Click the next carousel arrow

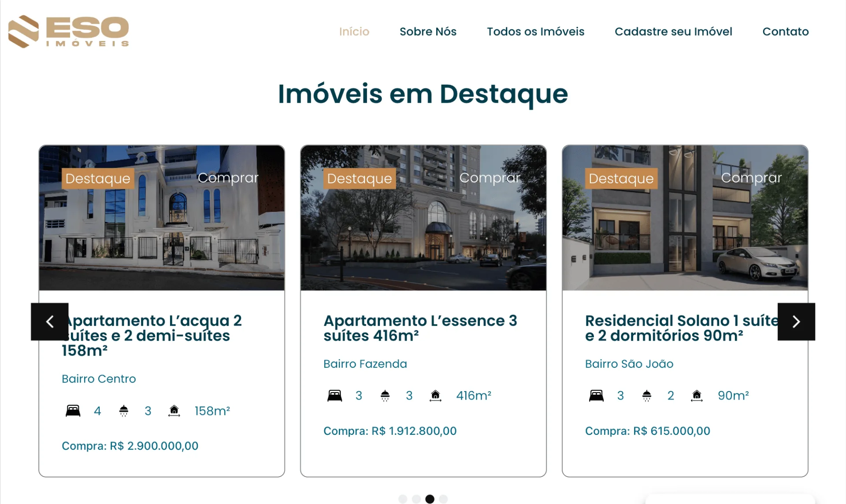(x=796, y=322)
